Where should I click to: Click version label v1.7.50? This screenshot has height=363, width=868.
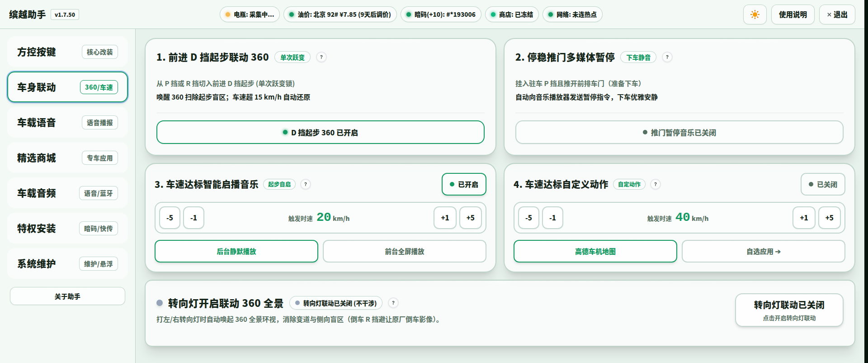pyautogui.click(x=65, y=14)
